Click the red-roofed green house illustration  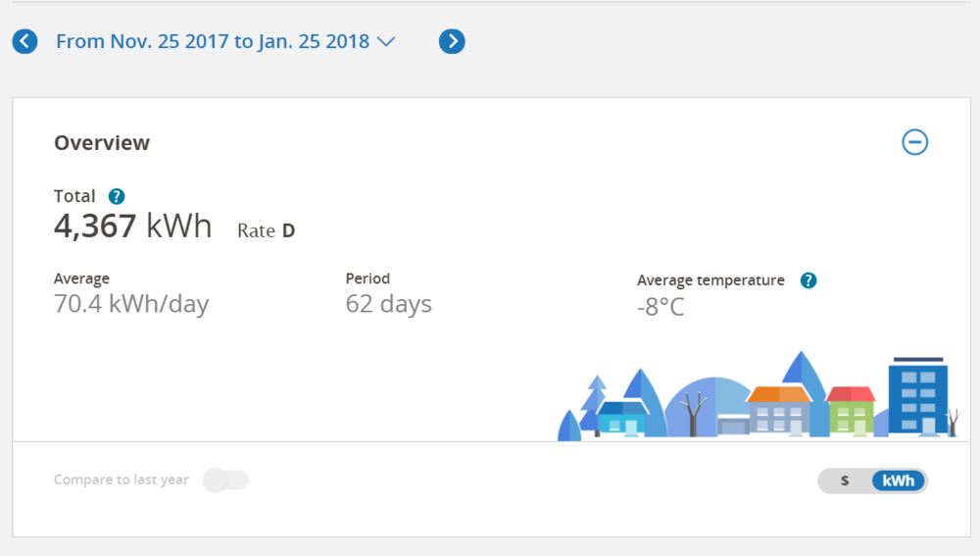tap(851, 410)
